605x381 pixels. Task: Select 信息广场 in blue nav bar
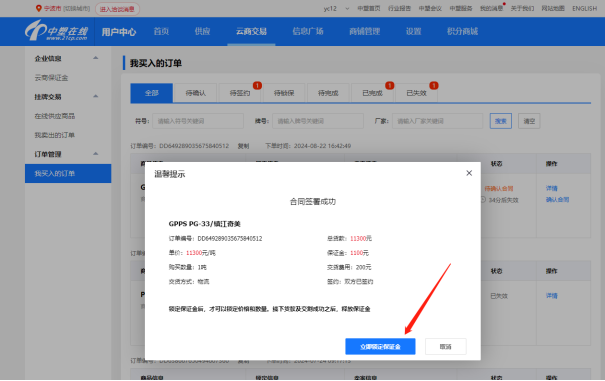308,31
